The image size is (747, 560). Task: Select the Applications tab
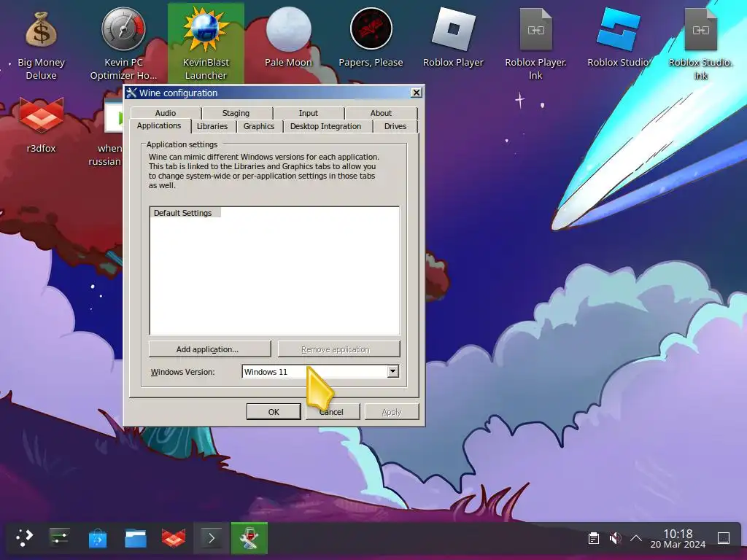(159, 125)
